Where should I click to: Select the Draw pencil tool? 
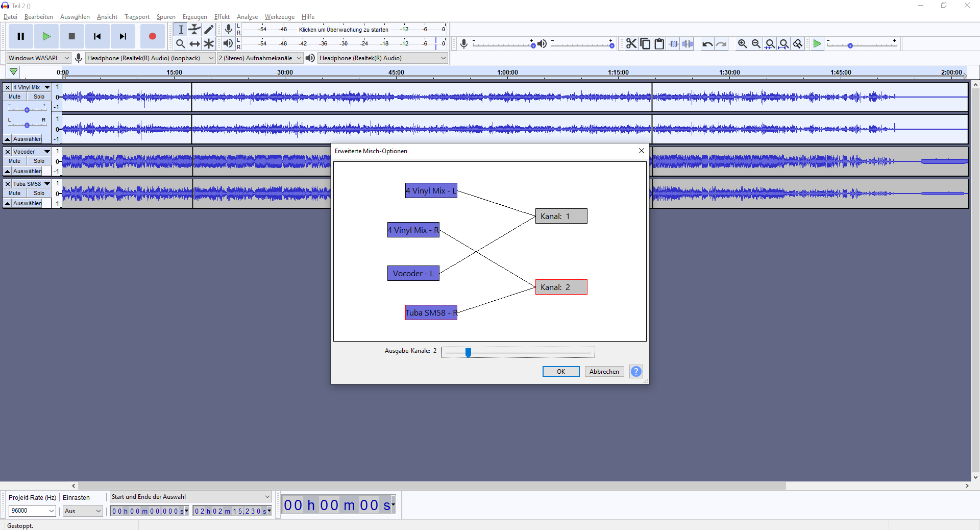pyautogui.click(x=209, y=30)
